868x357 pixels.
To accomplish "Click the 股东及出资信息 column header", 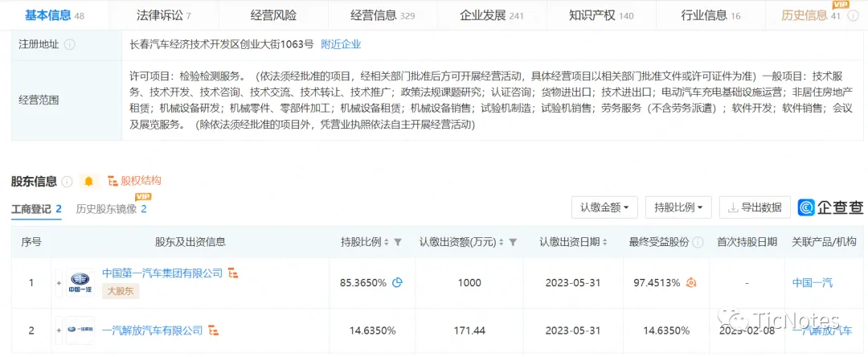I will 190,242.
